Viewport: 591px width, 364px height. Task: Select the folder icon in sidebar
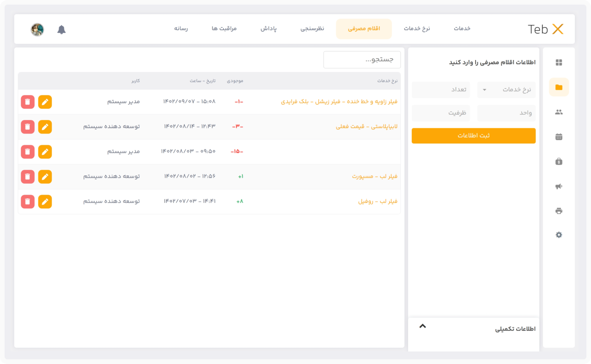click(559, 87)
